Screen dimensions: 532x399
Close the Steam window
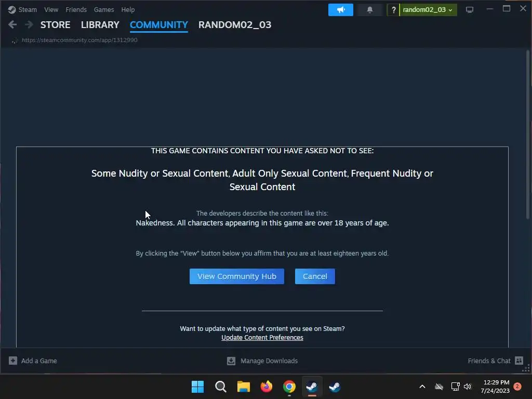[x=523, y=8]
